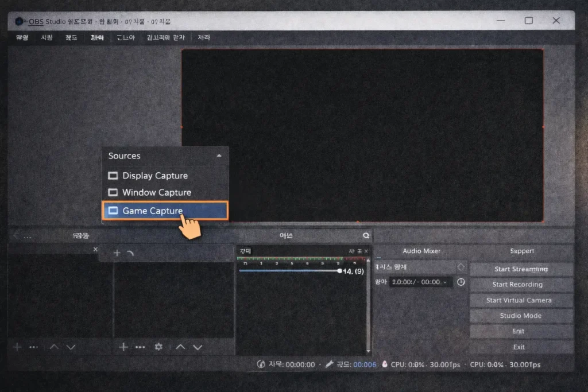The height and width of the screenshot is (392, 588).
Task: Open search using the magnifier icon
Action: coord(366,235)
